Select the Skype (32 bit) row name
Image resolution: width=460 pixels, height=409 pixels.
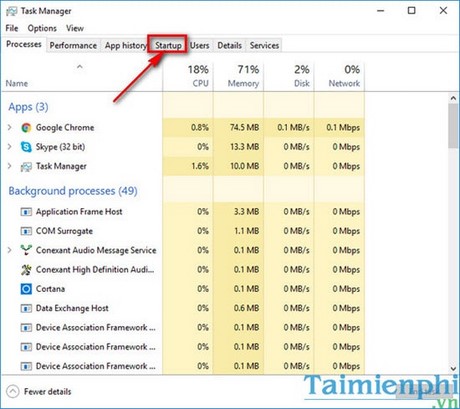point(60,147)
